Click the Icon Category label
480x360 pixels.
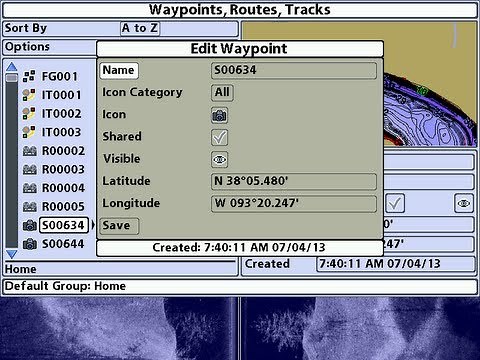pos(142,93)
